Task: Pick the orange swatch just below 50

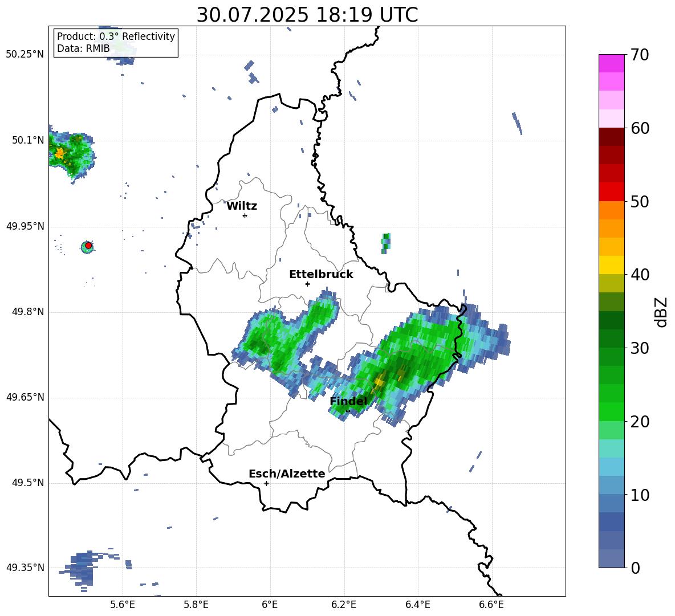Action: point(611,210)
